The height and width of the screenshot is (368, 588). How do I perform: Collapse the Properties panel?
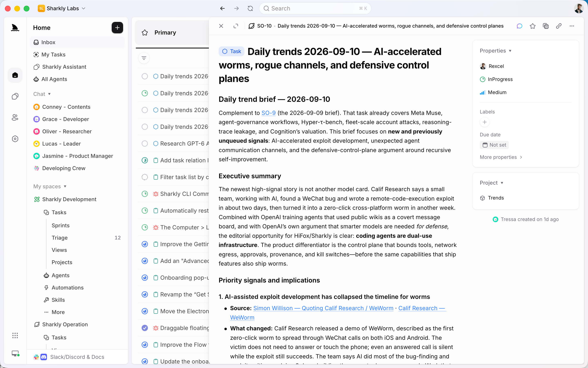coord(496,51)
